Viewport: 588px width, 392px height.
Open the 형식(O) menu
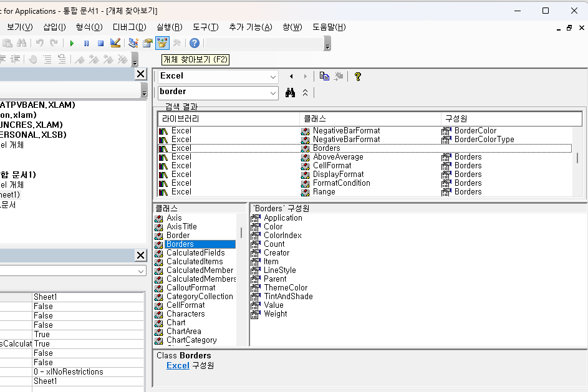(x=89, y=27)
